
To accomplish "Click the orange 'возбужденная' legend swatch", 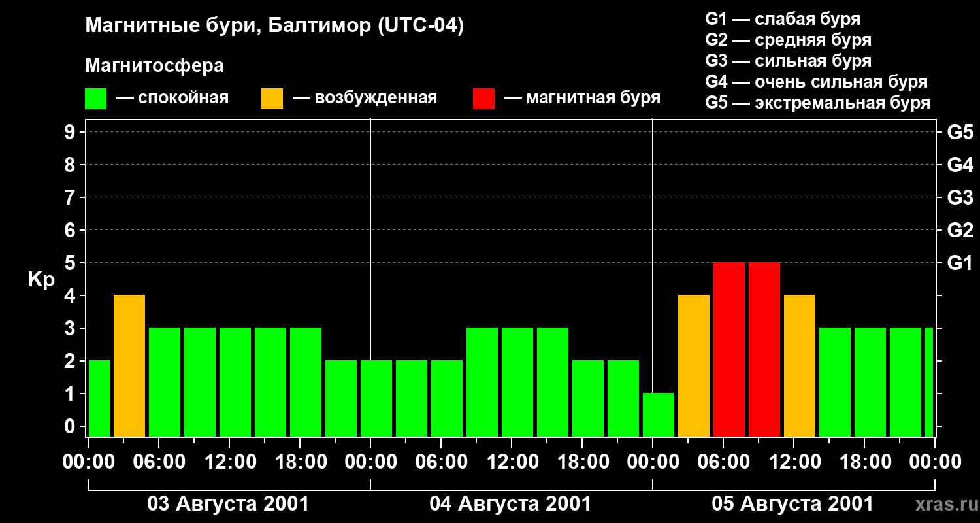I will point(272,99).
